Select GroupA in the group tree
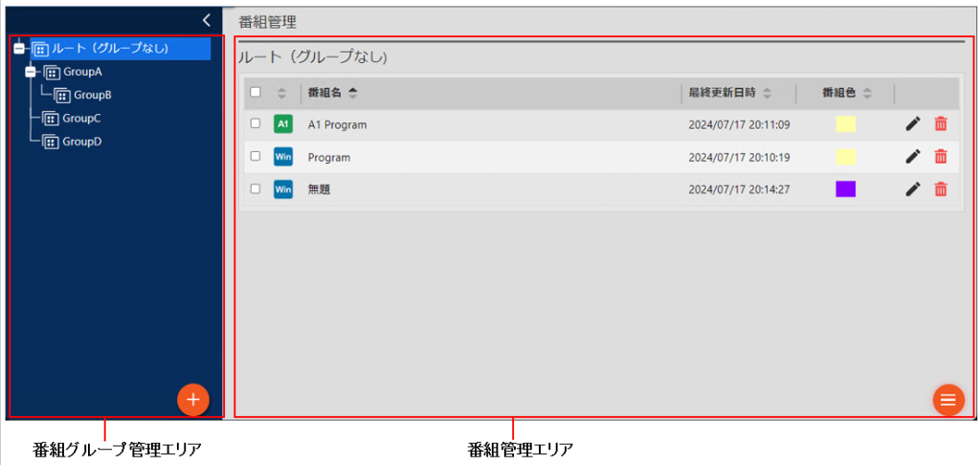 coord(82,72)
